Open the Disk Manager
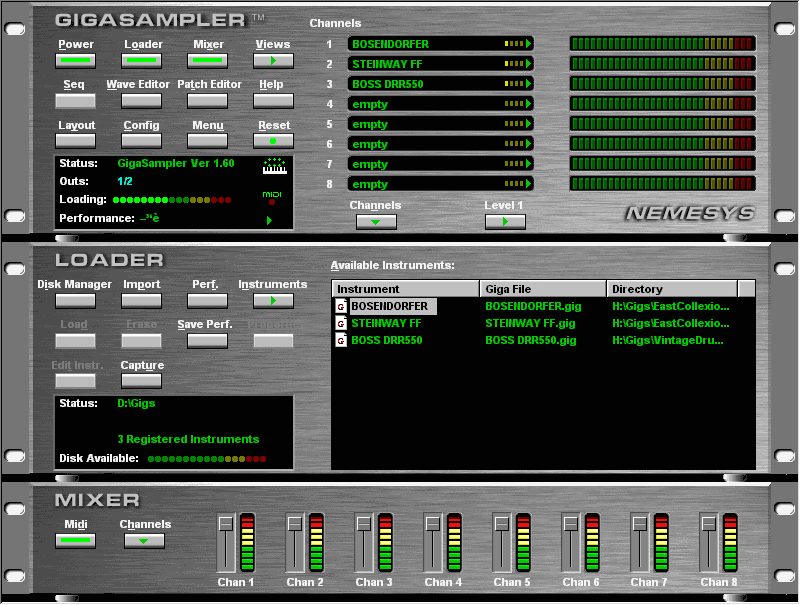Screen dimensions: 800x605 [x=76, y=301]
